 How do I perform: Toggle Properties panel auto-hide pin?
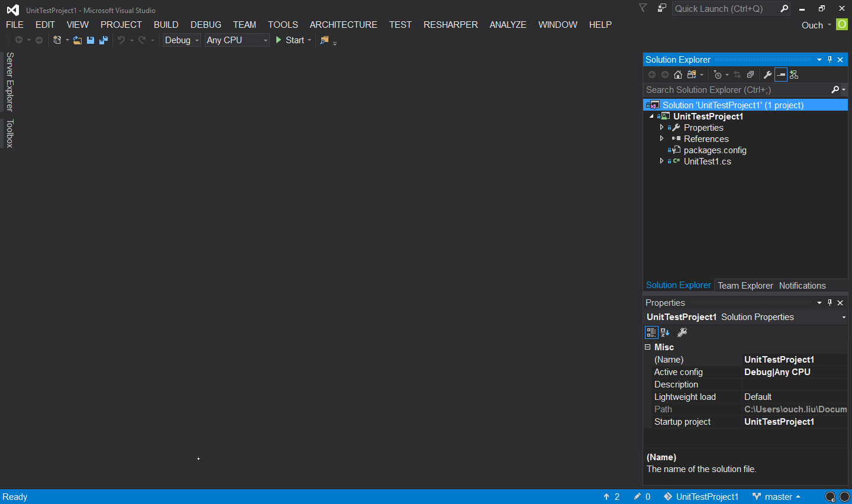pos(830,303)
